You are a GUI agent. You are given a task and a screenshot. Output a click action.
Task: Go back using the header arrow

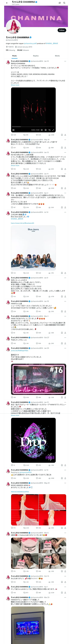pos(7,3)
